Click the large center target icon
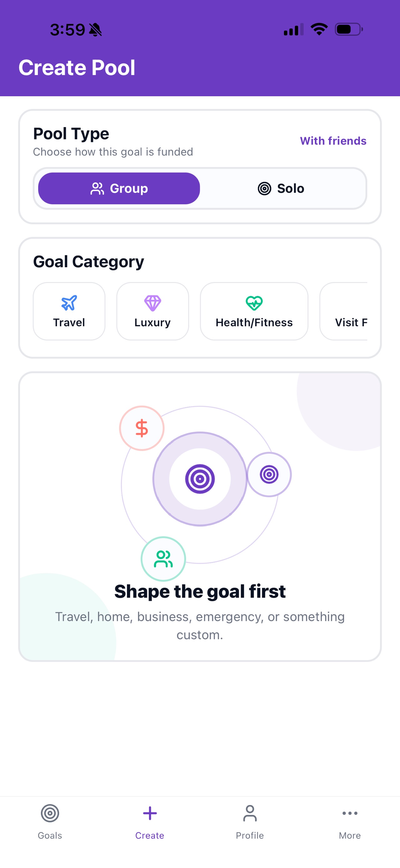The height and width of the screenshot is (868, 400). pyautogui.click(x=200, y=478)
